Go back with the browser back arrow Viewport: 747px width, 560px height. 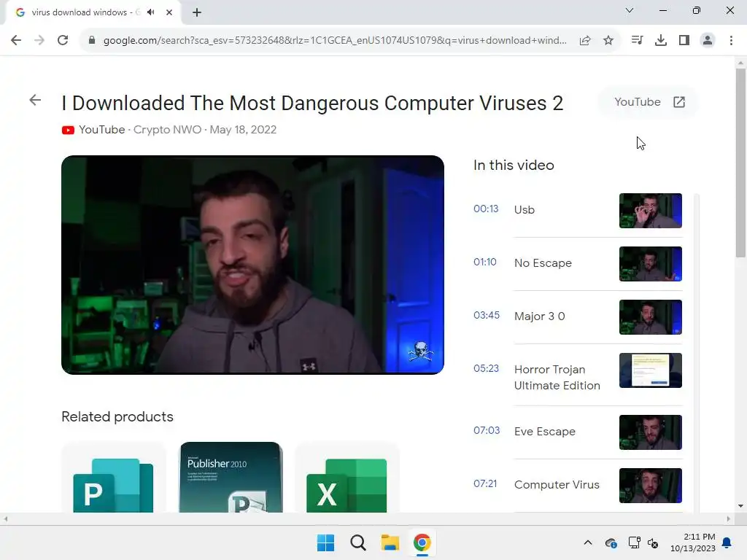[x=16, y=40]
